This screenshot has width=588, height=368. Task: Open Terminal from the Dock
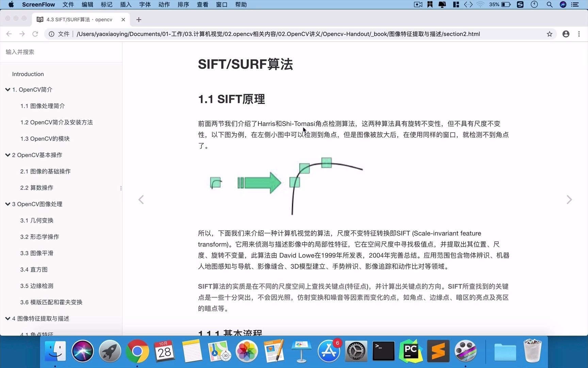pos(383,351)
